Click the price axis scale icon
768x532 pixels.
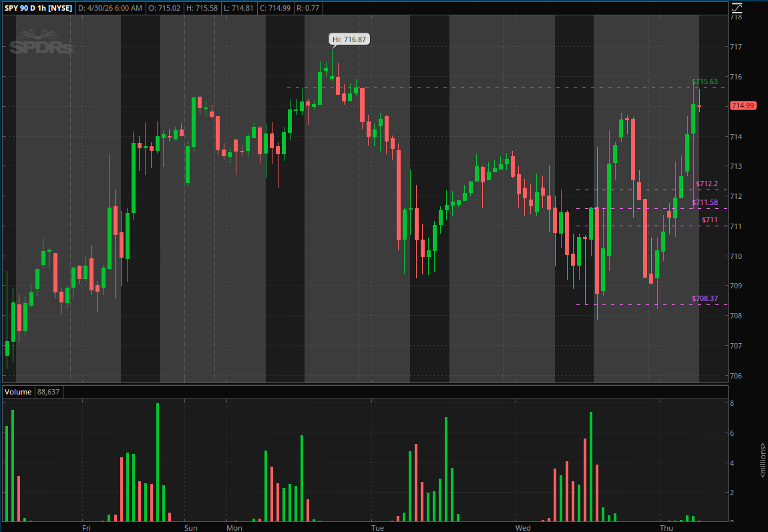pyautogui.click(x=737, y=8)
